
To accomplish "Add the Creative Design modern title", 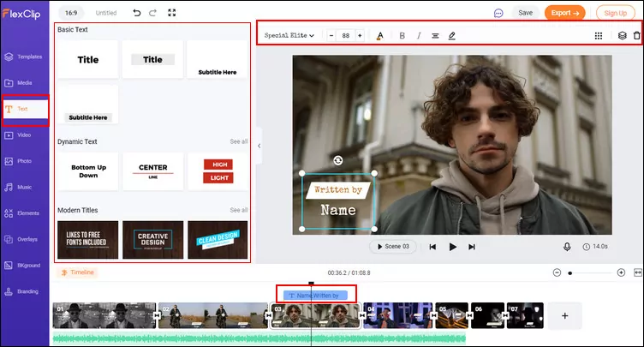I will point(152,240).
